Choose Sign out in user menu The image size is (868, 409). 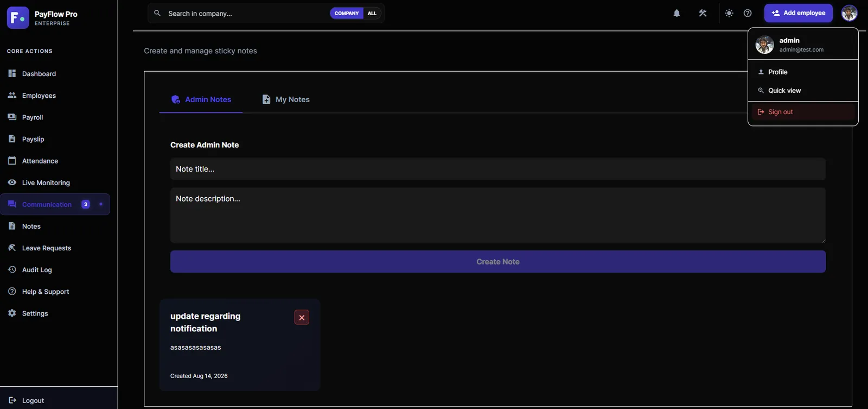pyautogui.click(x=803, y=112)
